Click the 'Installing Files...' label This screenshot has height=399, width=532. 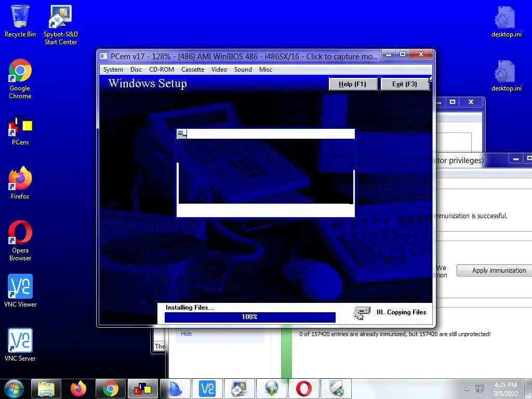click(x=190, y=308)
